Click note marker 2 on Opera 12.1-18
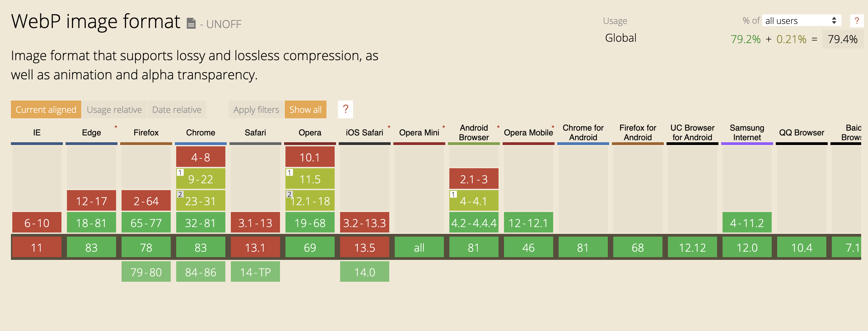Viewport: 868px width, 331px height. pos(289,195)
